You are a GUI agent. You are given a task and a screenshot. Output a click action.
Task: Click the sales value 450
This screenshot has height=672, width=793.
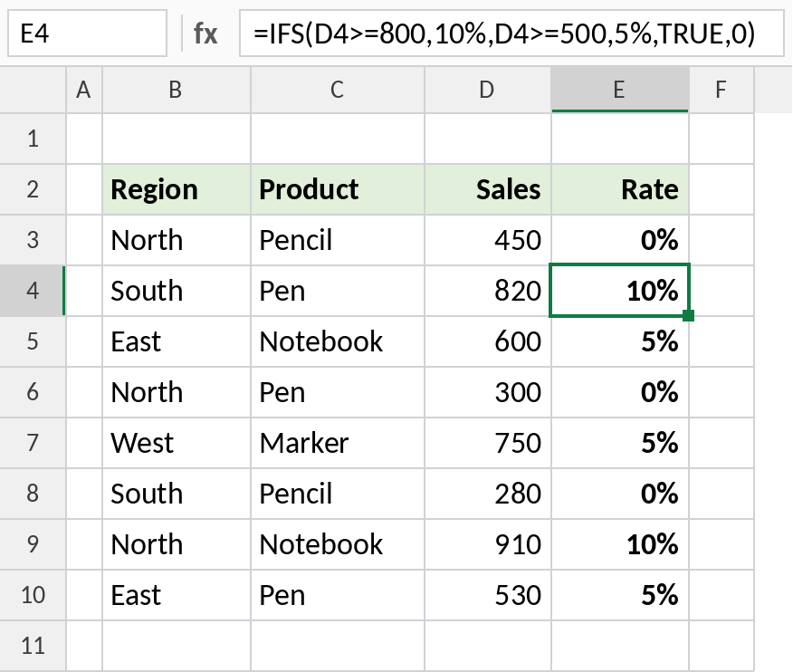pyautogui.click(x=488, y=240)
